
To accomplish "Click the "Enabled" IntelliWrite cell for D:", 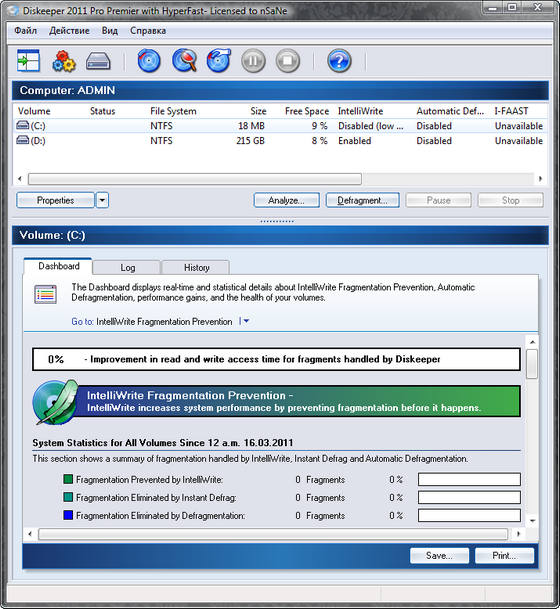I will click(x=355, y=141).
